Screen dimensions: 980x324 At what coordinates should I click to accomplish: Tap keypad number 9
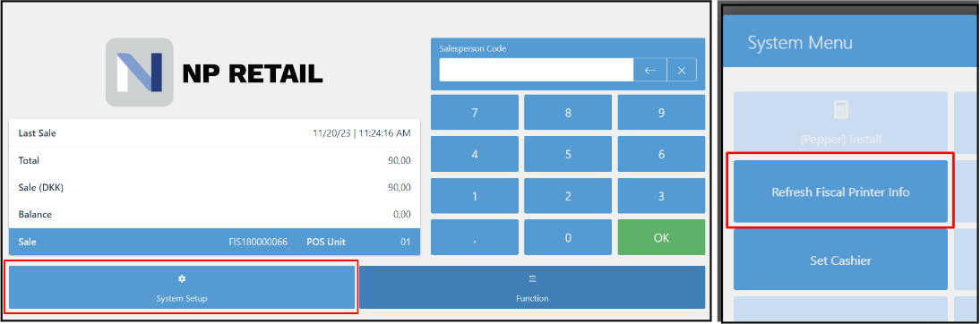[x=661, y=113]
